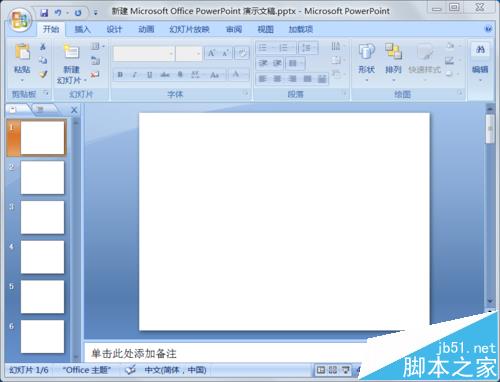500x382 pixels.
Task: Convert text to SmartArt graphic
Action: pyautogui.click(x=338, y=74)
